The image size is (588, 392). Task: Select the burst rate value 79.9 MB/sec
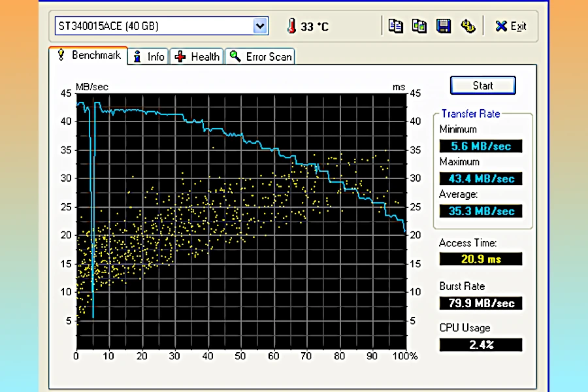[x=481, y=303]
